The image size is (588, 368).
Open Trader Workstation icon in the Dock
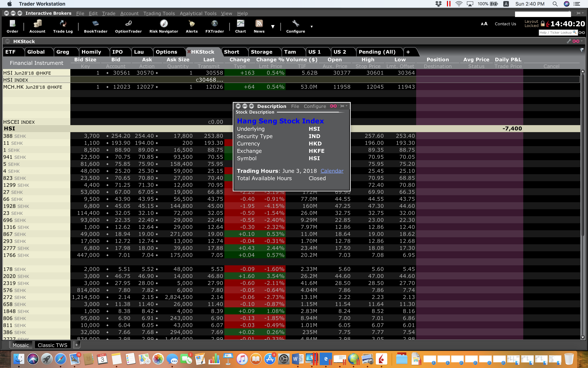pos(381,359)
